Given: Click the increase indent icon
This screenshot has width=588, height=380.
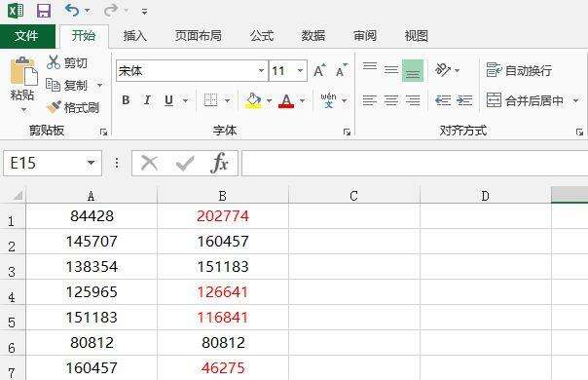Looking at the screenshot, I should [464, 100].
